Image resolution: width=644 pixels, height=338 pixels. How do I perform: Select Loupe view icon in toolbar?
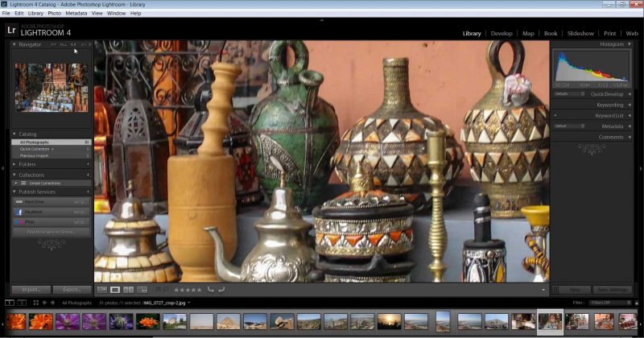tap(115, 290)
